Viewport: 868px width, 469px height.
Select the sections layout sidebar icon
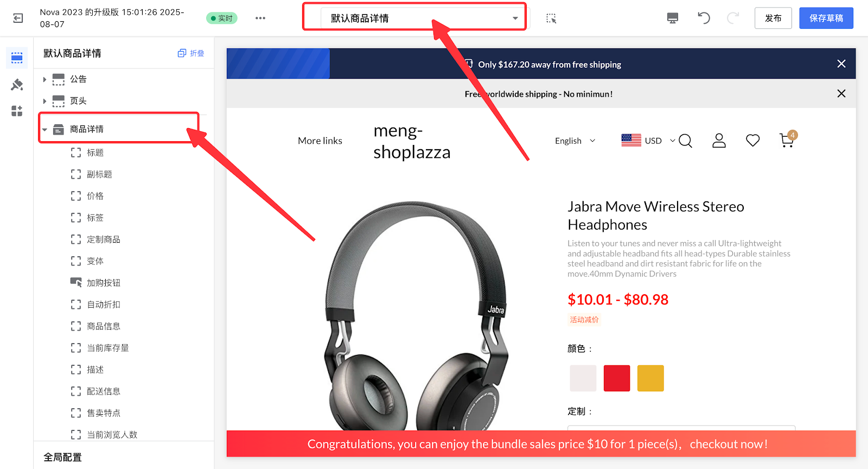[x=17, y=58]
